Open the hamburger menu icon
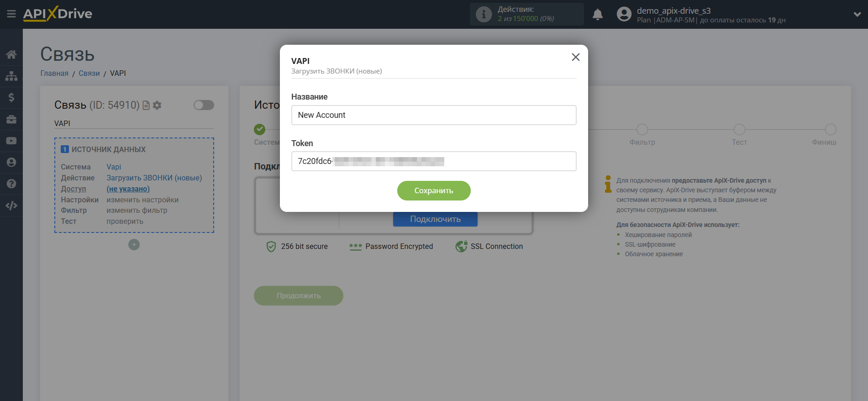This screenshot has width=868, height=401. (x=11, y=14)
